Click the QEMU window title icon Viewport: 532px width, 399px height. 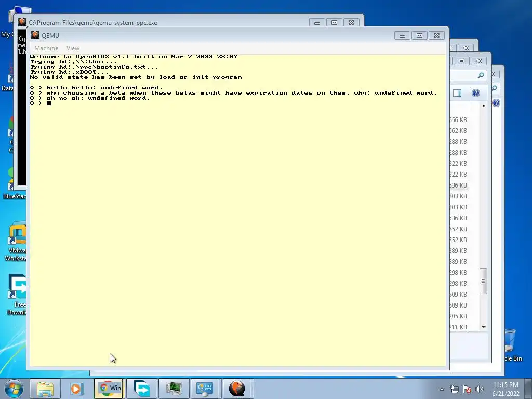35,35
